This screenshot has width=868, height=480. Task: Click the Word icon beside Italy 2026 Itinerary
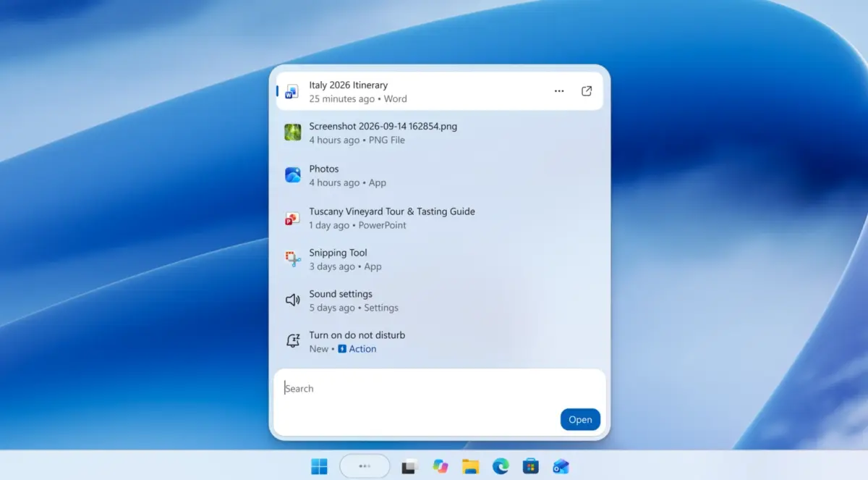[292, 91]
